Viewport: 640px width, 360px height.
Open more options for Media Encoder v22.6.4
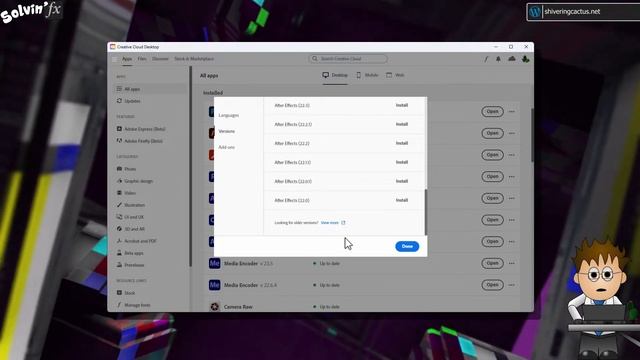tap(512, 285)
